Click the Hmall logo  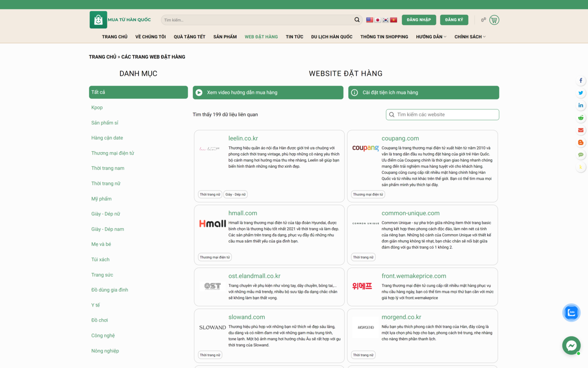[212, 224]
